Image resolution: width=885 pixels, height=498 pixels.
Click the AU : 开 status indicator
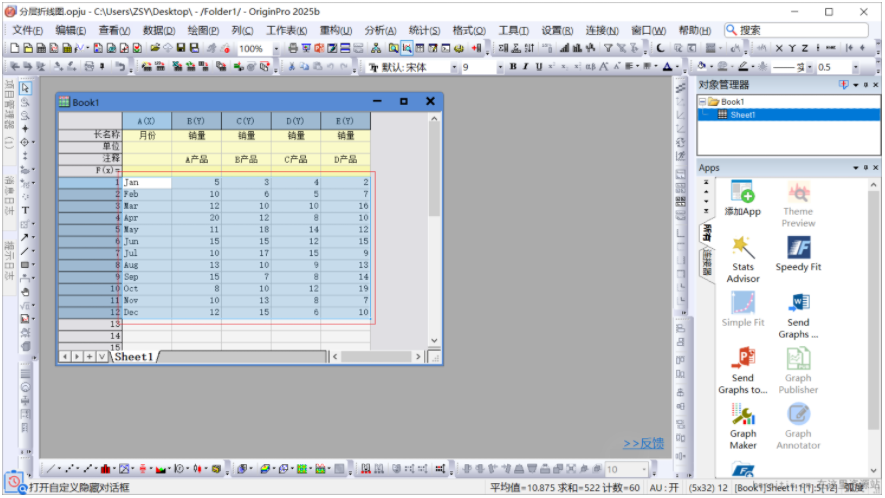(x=664, y=487)
